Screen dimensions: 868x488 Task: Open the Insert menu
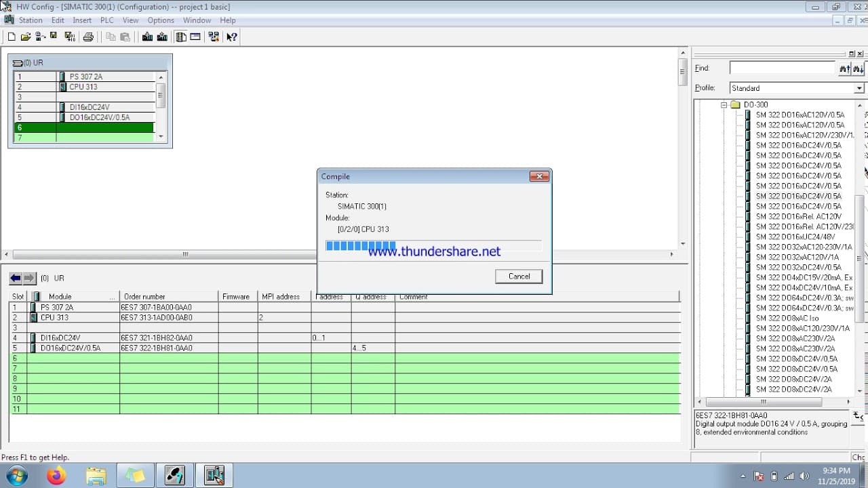pyautogui.click(x=82, y=20)
